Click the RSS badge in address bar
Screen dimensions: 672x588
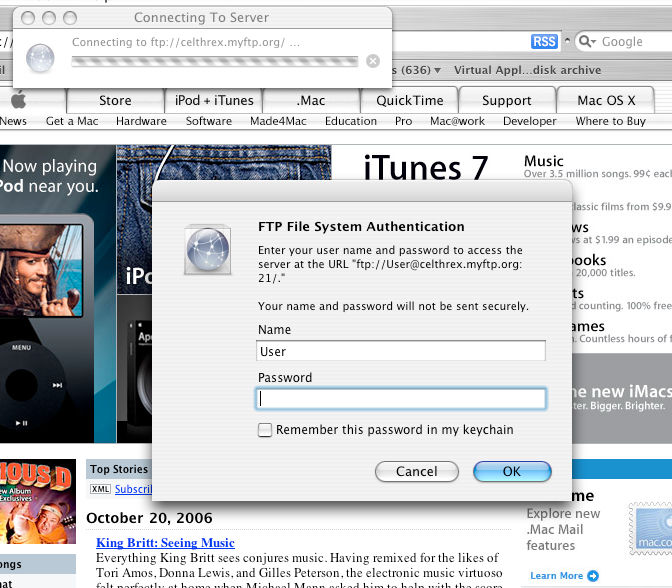544,42
